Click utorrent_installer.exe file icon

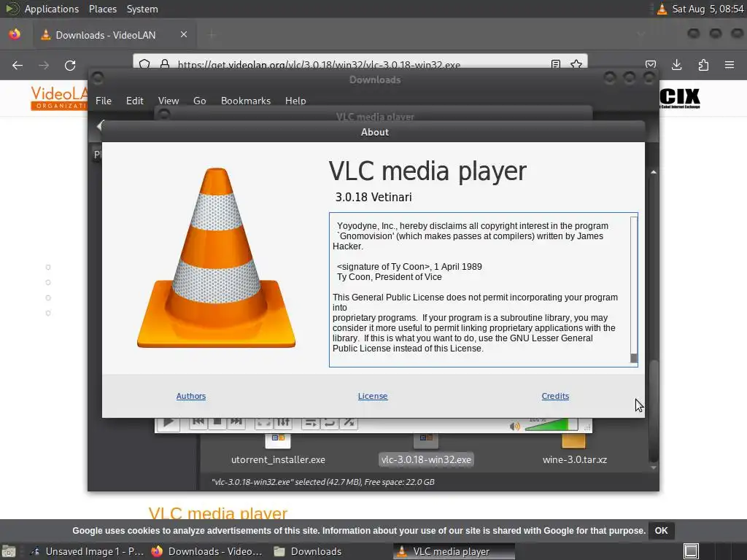pyautogui.click(x=278, y=440)
